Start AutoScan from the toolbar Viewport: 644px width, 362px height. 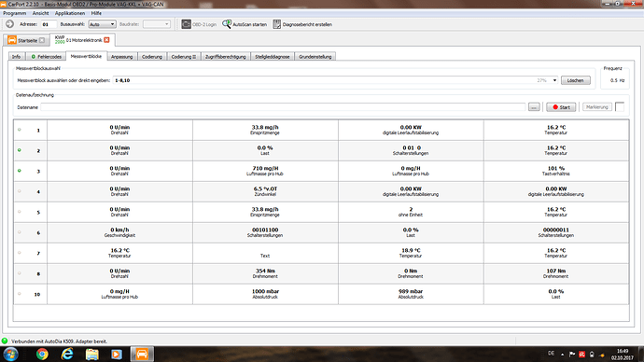[245, 24]
